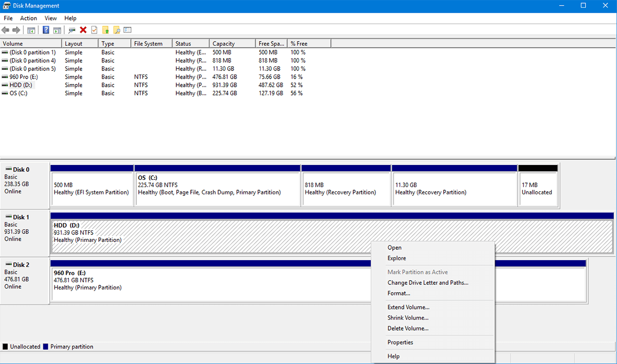This screenshot has width=617, height=364.
Task: Click the drive icon beside 960 Pro (E:) in the volume list
Action: click(5, 77)
